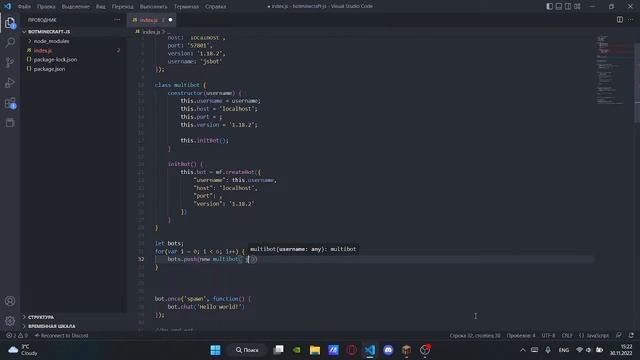Click index.js in the breadcrumb

[x=151, y=31]
